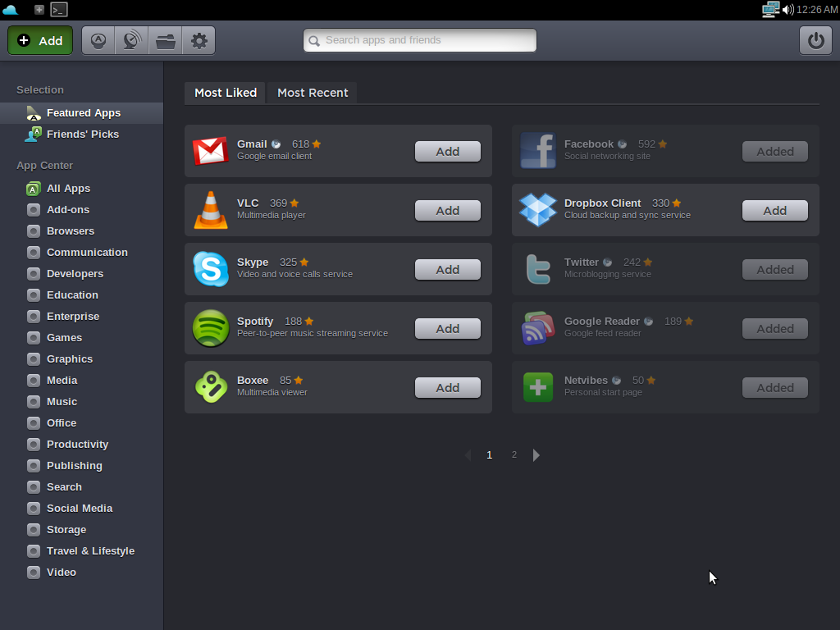Add the Skype app
The height and width of the screenshot is (630, 840).
coord(447,269)
